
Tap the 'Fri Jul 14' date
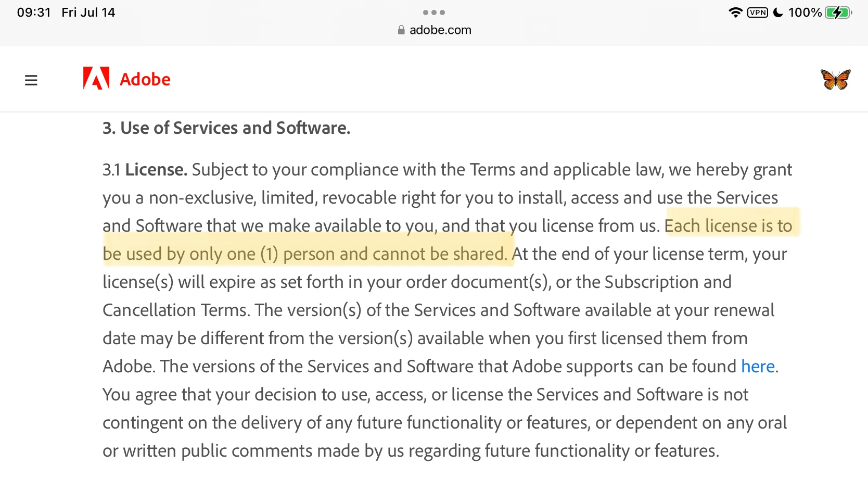[x=88, y=12]
